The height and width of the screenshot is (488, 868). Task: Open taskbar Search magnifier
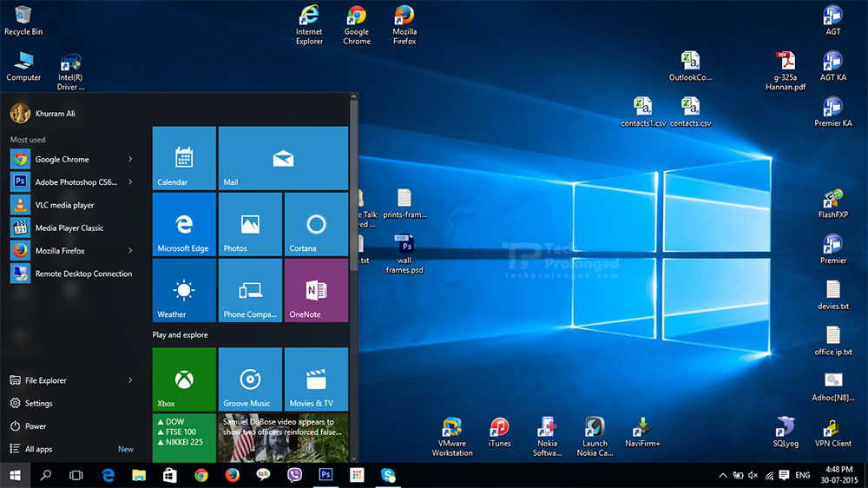coord(46,475)
